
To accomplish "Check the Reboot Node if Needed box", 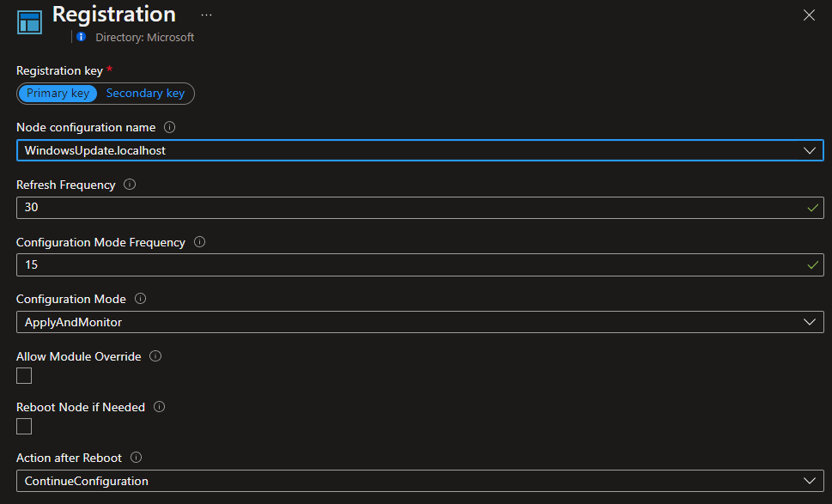I will [24, 426].
